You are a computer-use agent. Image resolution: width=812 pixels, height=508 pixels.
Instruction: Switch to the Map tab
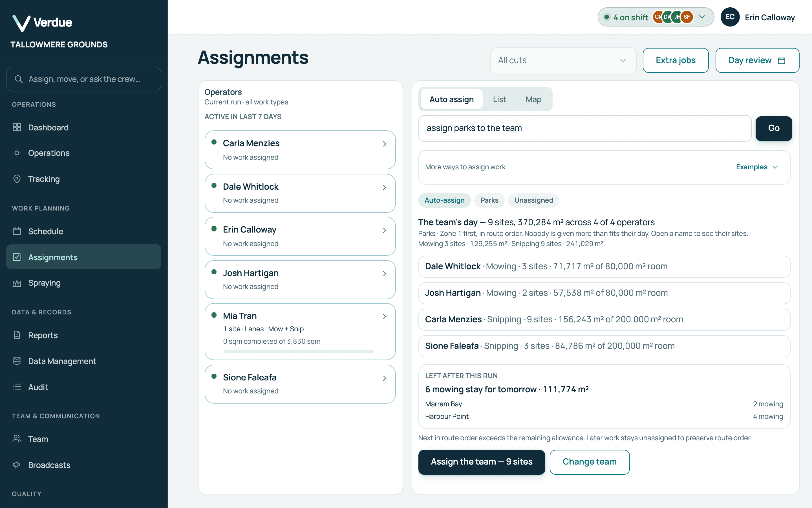tap(533, 99)
